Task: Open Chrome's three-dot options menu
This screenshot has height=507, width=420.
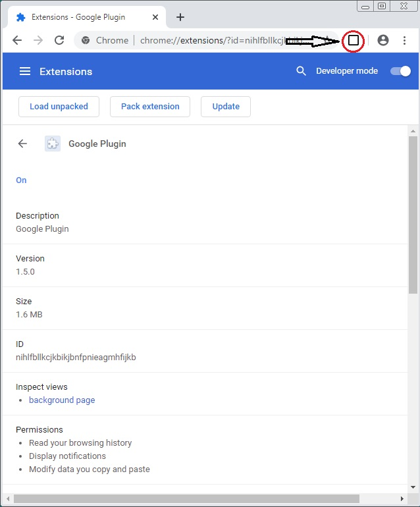Action: 404,40
